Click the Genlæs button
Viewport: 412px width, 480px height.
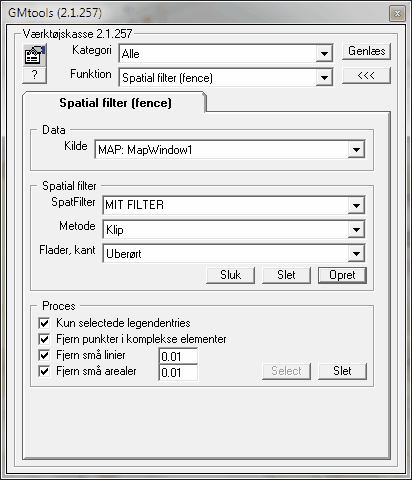tap(366, 51)
